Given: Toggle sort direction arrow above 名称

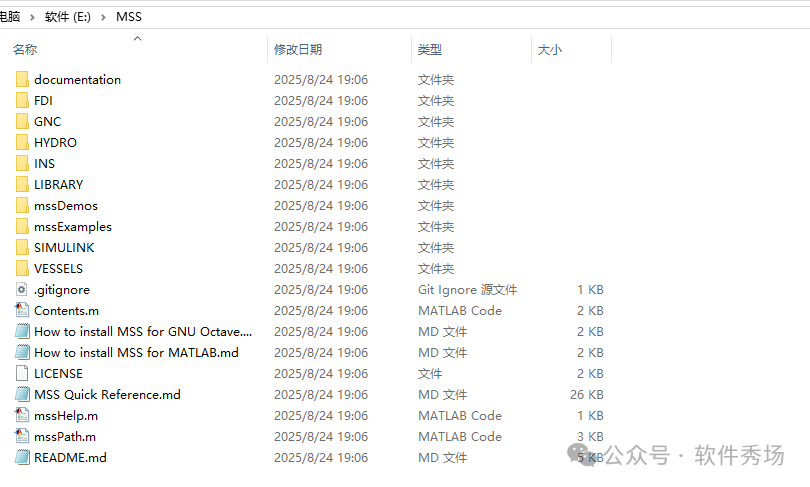Looking at the screenshot, I should [137, 38].
